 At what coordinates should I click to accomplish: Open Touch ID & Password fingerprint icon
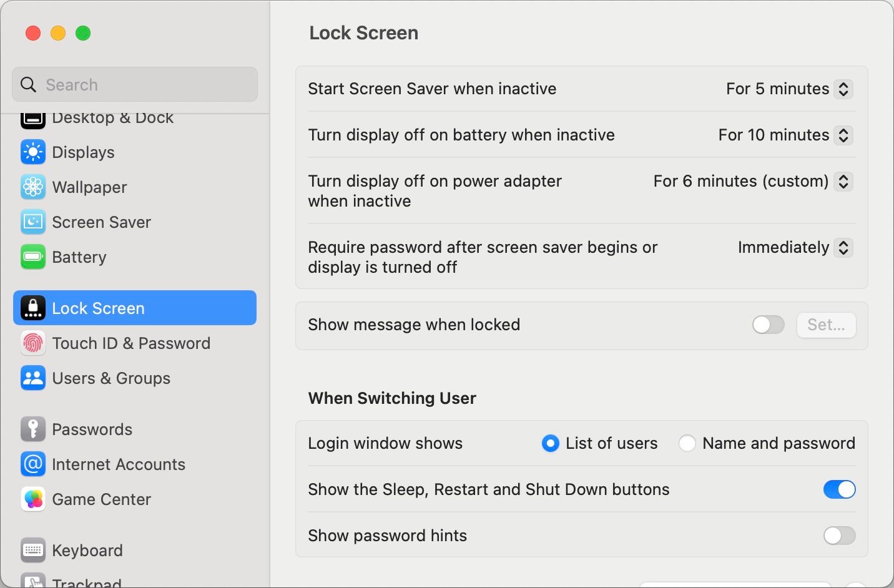click(x=32, y=343)
